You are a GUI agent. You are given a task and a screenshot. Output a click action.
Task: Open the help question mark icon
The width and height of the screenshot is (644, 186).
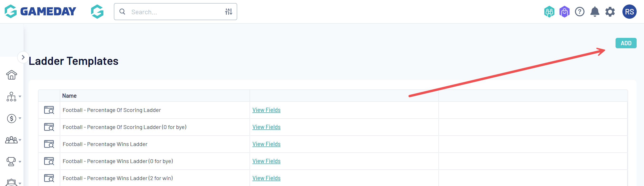[579, 12]
